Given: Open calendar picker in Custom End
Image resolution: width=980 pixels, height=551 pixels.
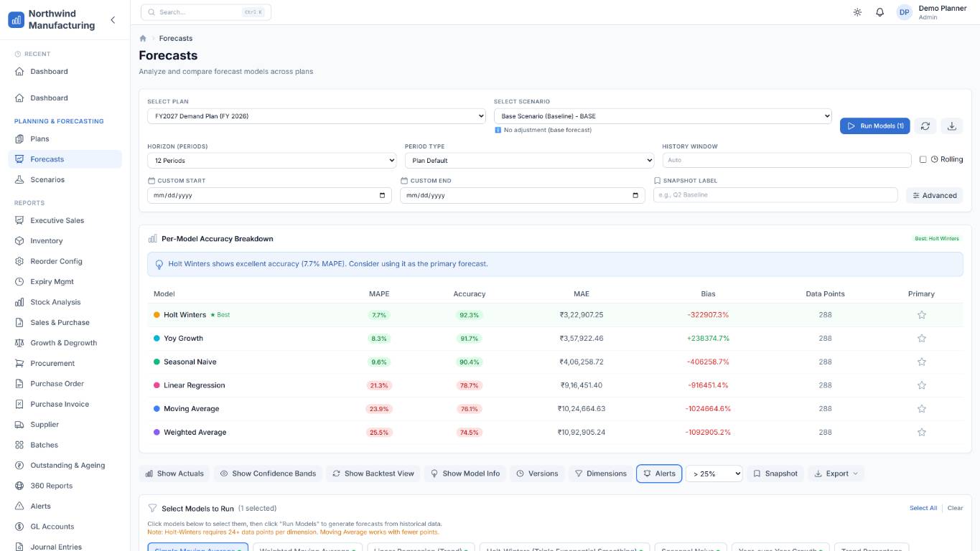Looking at the screenshot, I should (635, 195).
